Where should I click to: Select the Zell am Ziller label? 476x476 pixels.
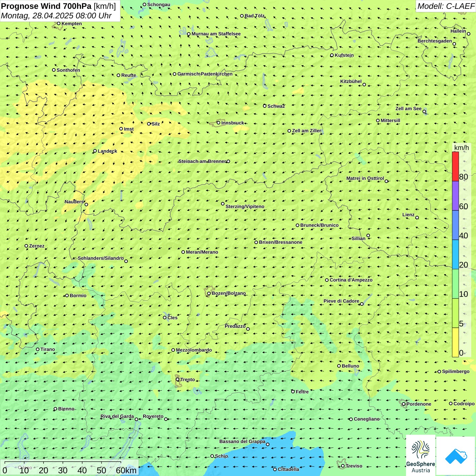coord(307,131)
